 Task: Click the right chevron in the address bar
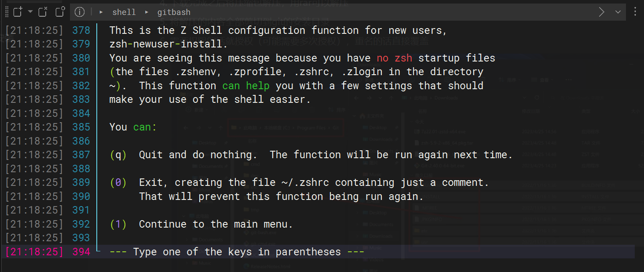[x=602, y=12]
